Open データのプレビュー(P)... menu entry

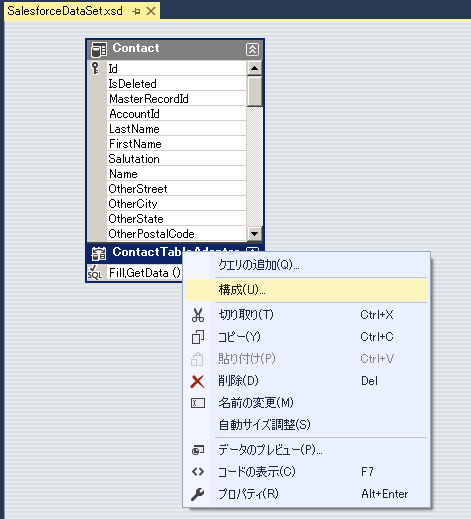[x=307, y=450]
